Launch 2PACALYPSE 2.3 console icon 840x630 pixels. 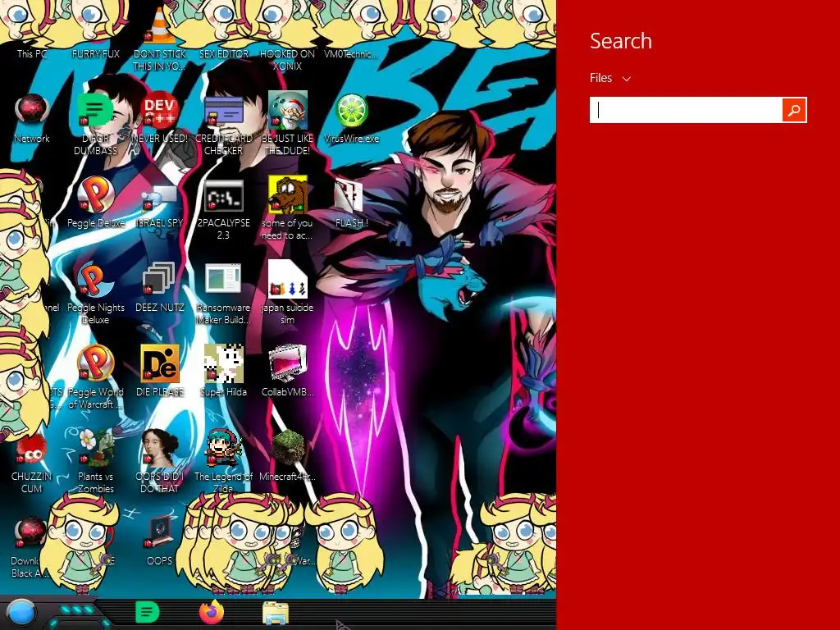point(223,209)
